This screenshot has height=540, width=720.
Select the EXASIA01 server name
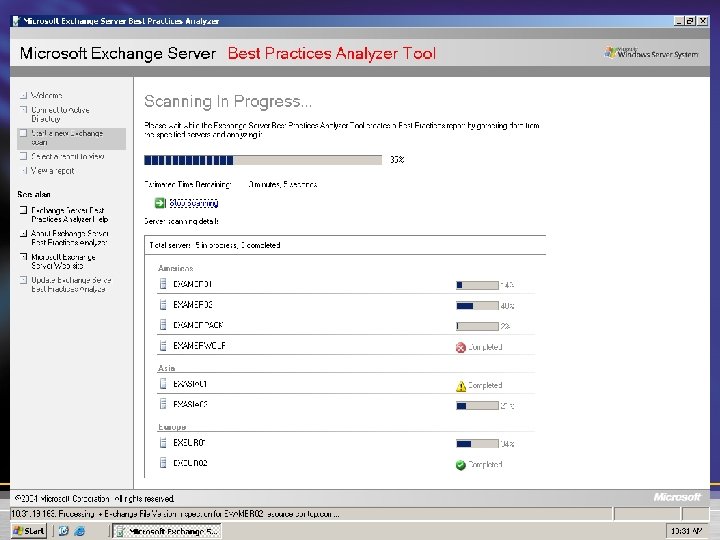point(190,384)
